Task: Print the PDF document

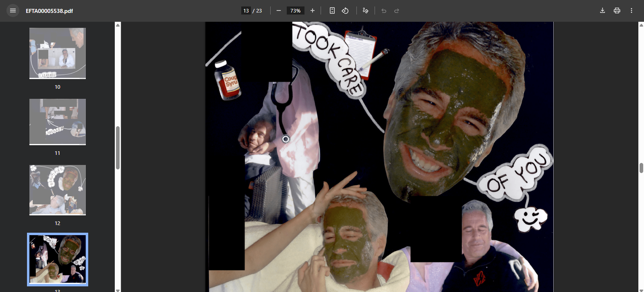Action: click(617, 10)
